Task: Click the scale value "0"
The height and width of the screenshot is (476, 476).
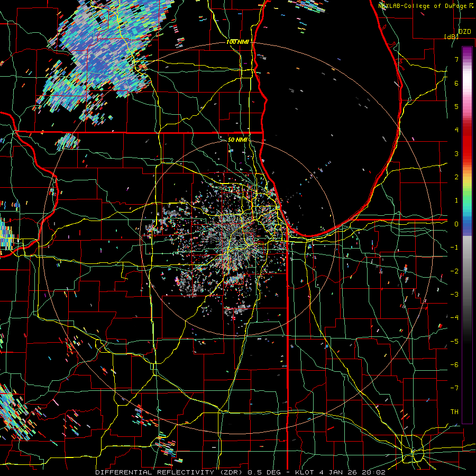Action: pos(456,224)
